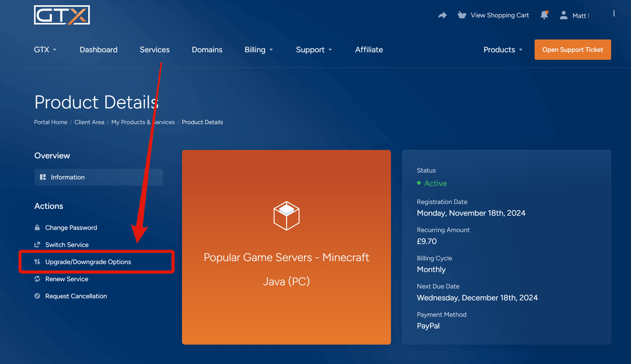The width and height of the screenshot is (631, 364).
Task: Expand the Billing dropdown arrow
Action: [271, 50]
